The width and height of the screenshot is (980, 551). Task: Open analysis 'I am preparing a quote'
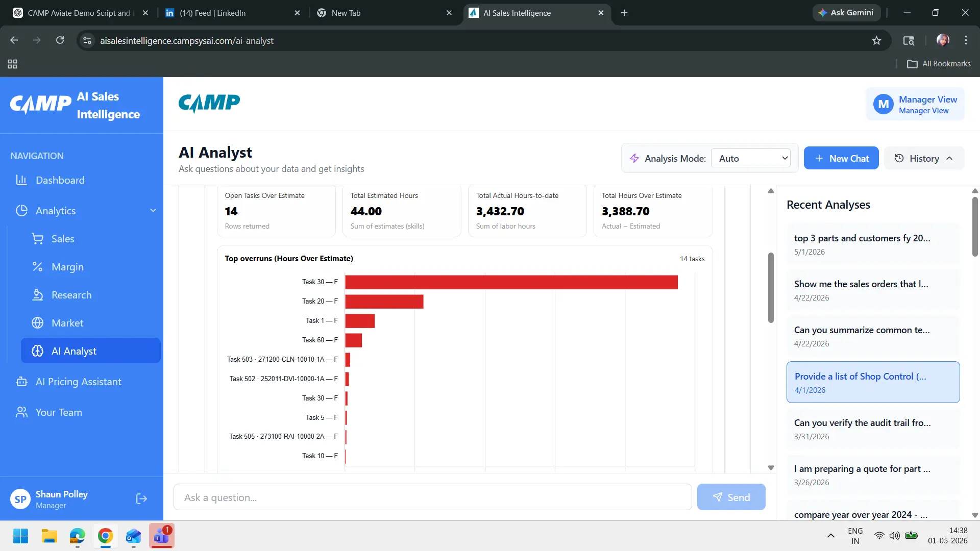pos(873,474)
